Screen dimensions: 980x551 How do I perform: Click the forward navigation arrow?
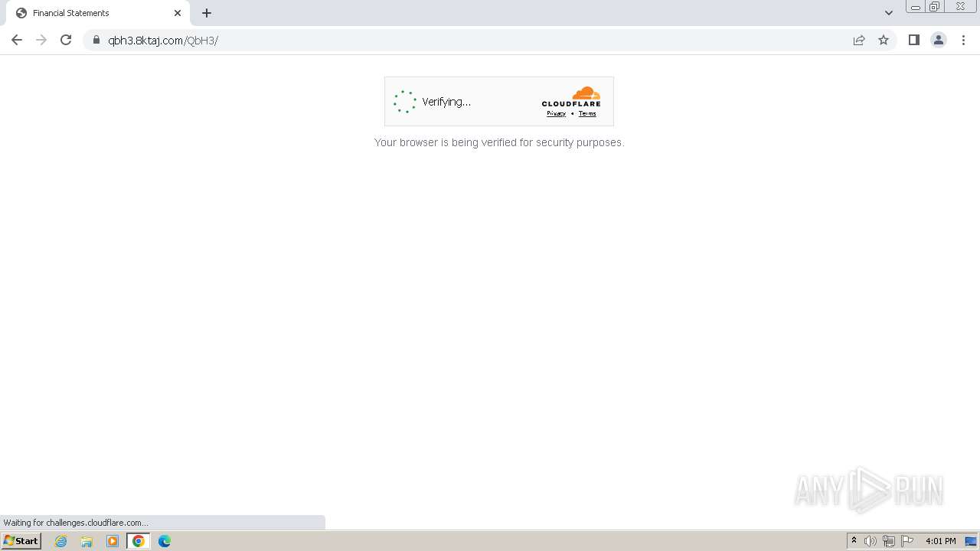click(41, 40)
